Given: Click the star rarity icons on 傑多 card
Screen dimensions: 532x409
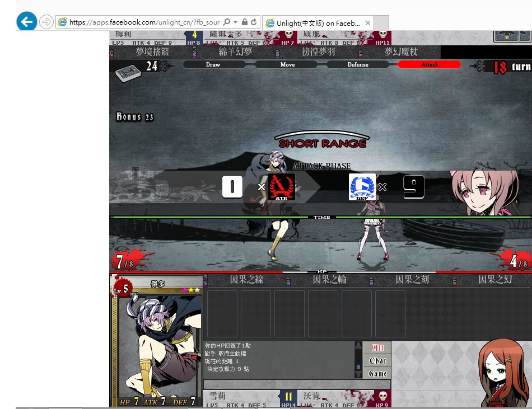Looking at the screenshot, I should (192, 290).
